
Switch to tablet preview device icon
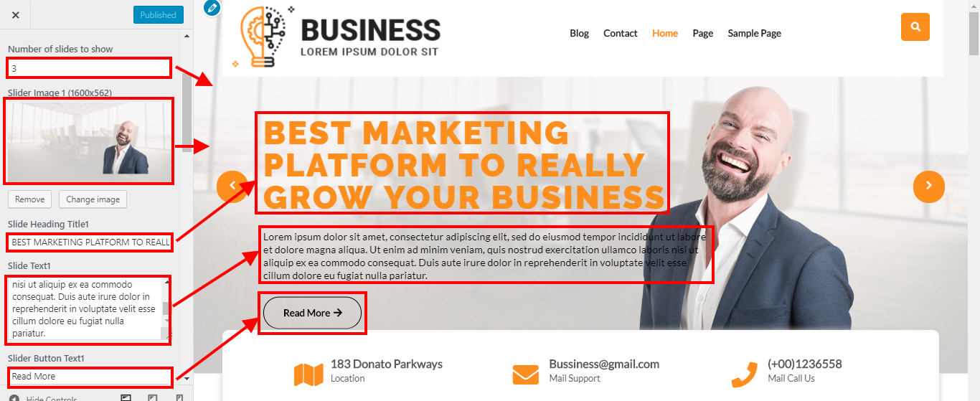click(x=153, y=397)
